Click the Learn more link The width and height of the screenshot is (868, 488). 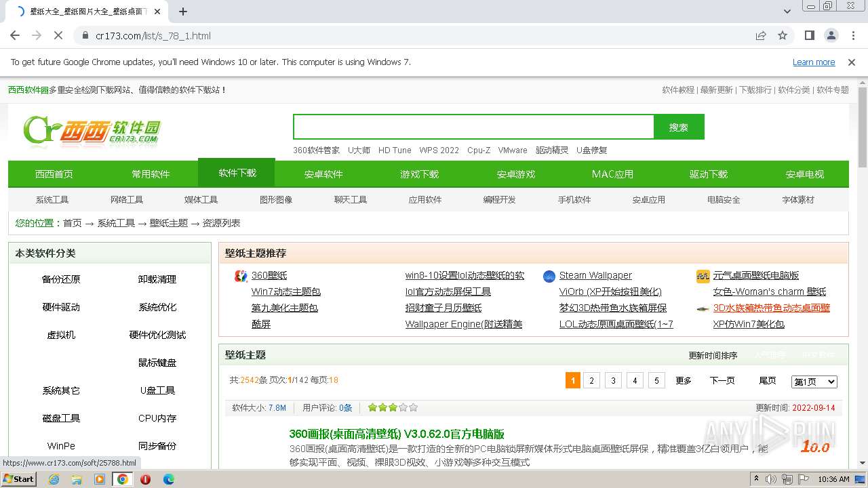click(814, 62)
